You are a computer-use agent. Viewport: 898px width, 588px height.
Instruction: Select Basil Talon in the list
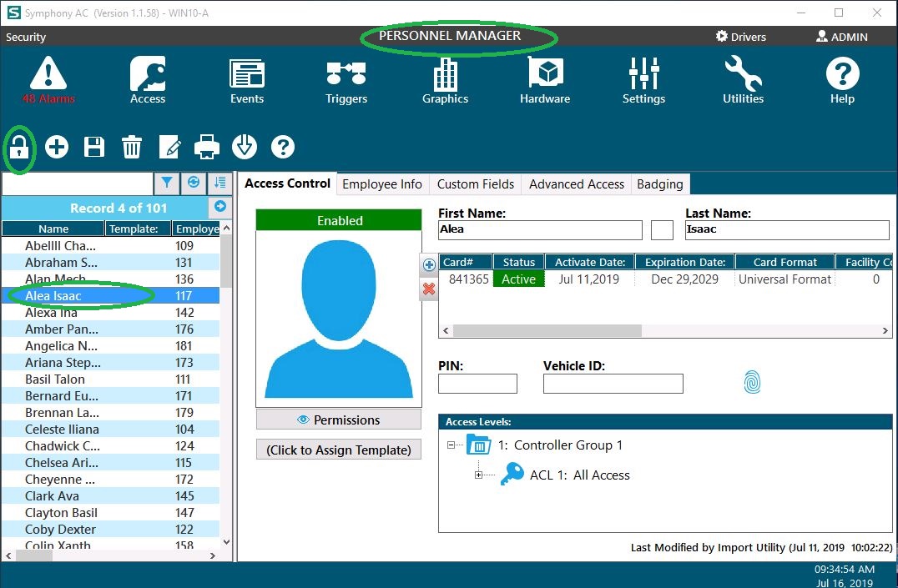coord(110,379)
